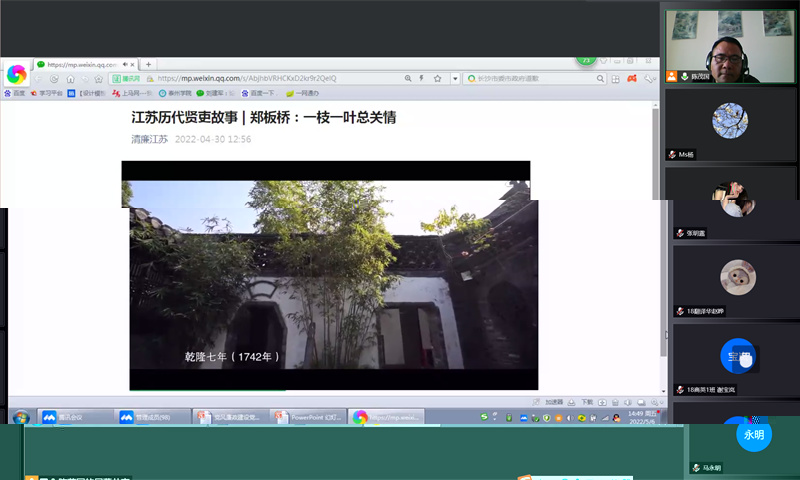
Task: Click the red game controller icon
Action: click(632, 79)
